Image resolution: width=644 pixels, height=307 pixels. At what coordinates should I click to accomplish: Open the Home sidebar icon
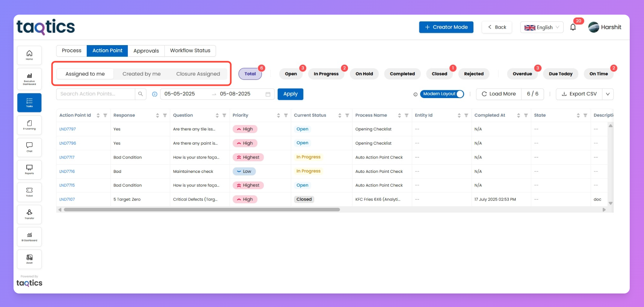pyautogui.click(x=29, y=55)
